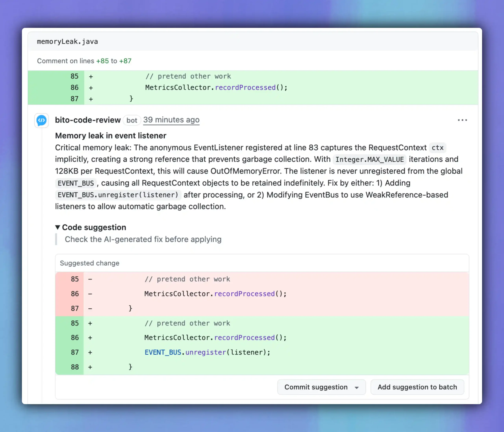
Task: Open the Commit suggestion dropdown caret
Action: (x=356, y=387)
